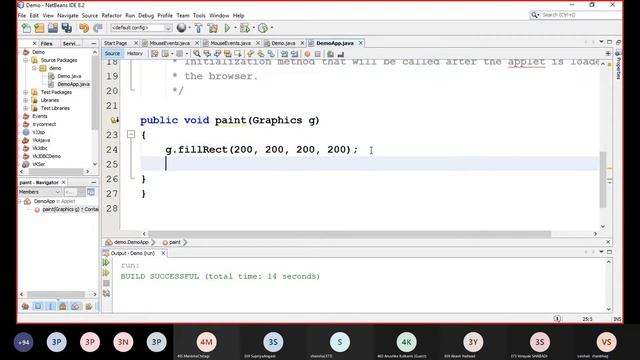The width and height of the screenshot is (640, 360).
Task: Toggle Show Inner Classes filter in Navigator bar
Action: pyautogui.click(x=76, y=306)
